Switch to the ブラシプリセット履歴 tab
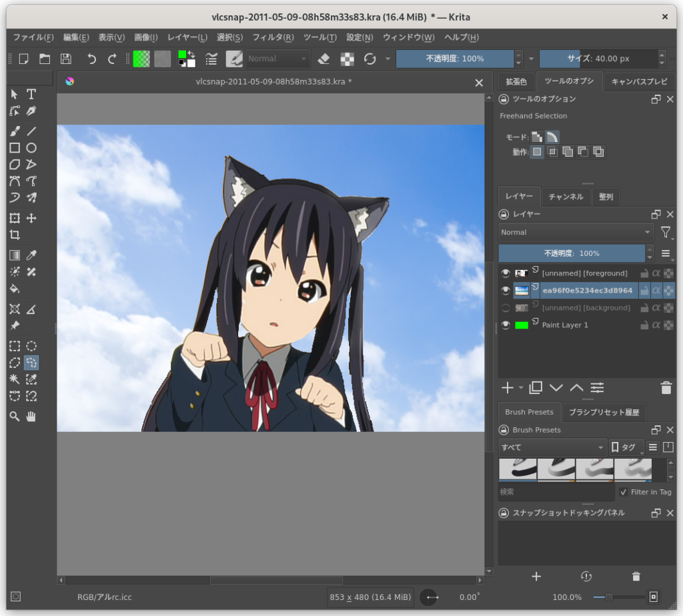The height and width of the screenshot is (616, 683). point(604,412)
